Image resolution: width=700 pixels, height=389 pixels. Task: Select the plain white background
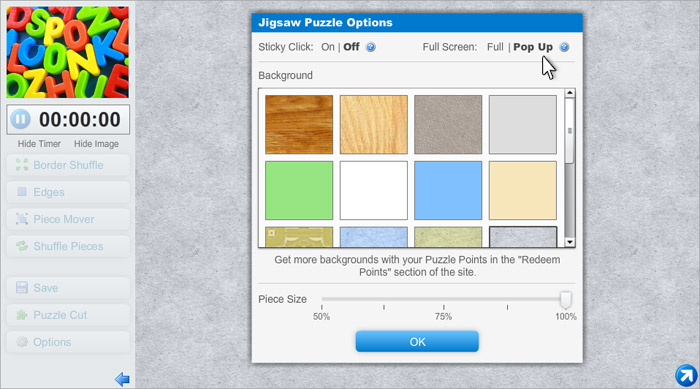click(x=374, y=190)
